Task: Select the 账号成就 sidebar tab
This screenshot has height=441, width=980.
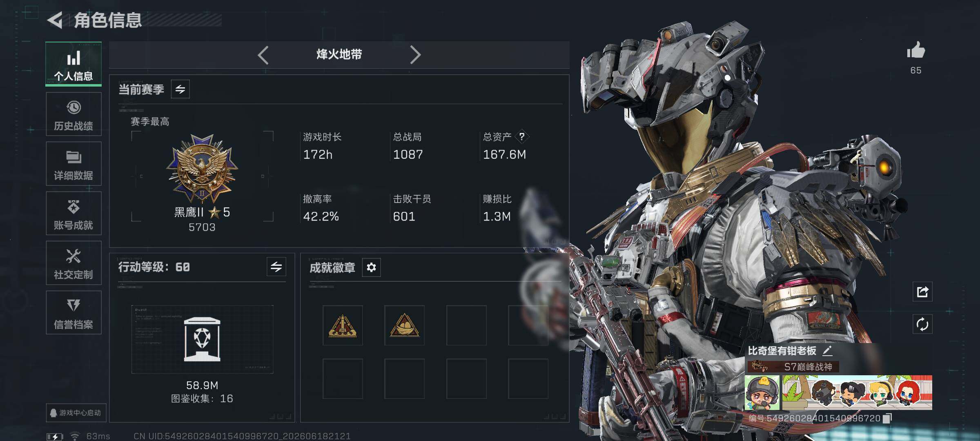Action: pyautogui.click(x=73, y=214)
